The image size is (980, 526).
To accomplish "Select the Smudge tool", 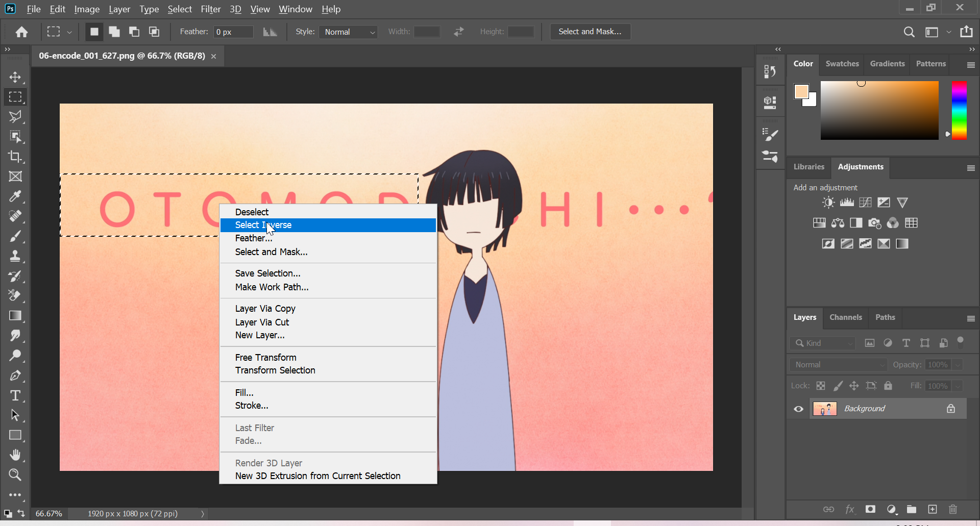I will 15,336.
